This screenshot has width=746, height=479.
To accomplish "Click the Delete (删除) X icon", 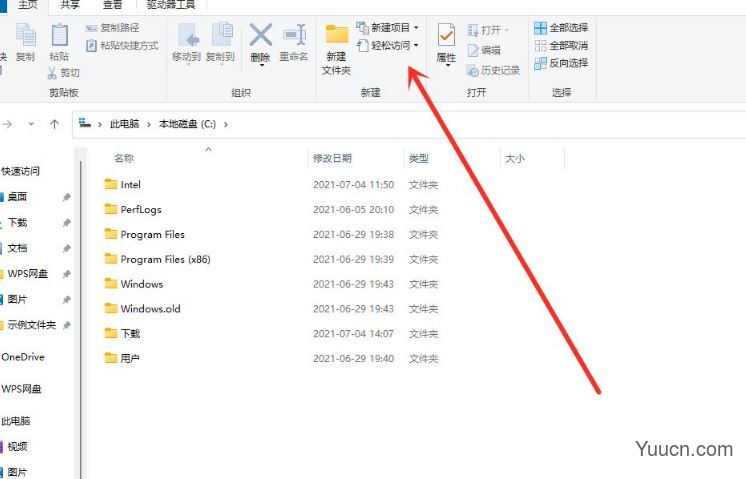I will coord(261,35).
